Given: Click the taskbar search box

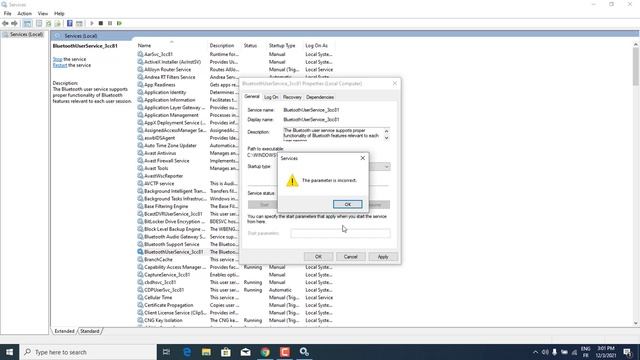Looking at the screenshot, I should (x=88, y=352).
